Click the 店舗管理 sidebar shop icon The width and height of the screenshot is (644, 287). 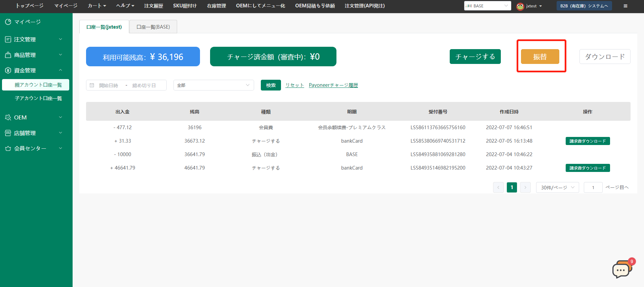[8, 133]
